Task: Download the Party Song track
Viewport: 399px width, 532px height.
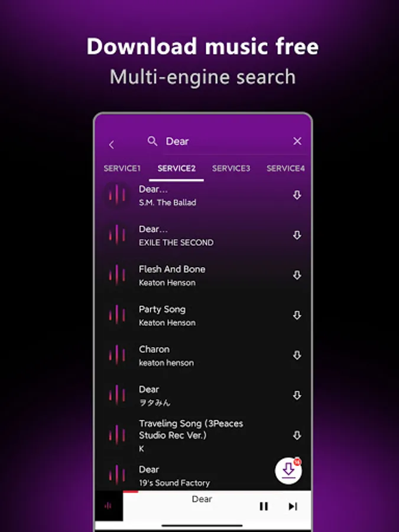Action: click(x=297, y=315)
